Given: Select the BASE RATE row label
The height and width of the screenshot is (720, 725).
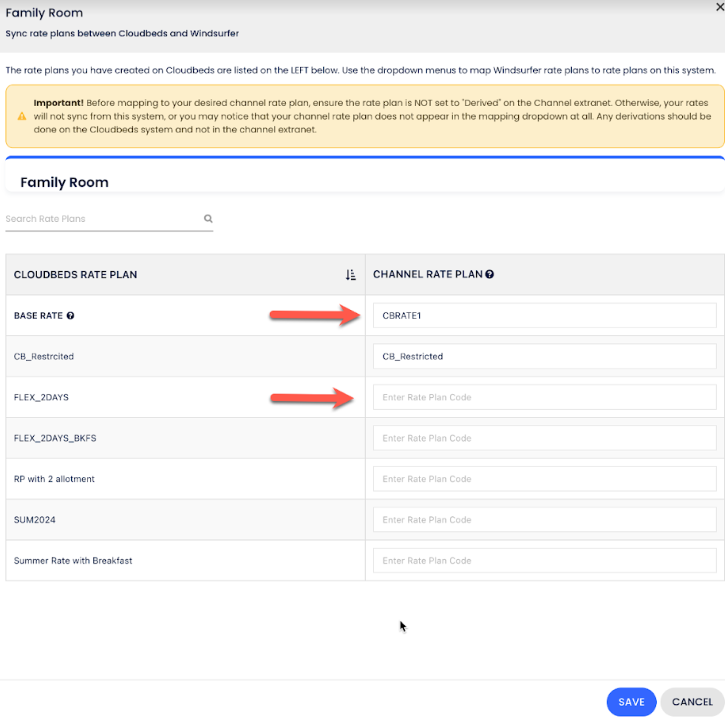Looking at the screenshot, I should (x=38, y=316).
